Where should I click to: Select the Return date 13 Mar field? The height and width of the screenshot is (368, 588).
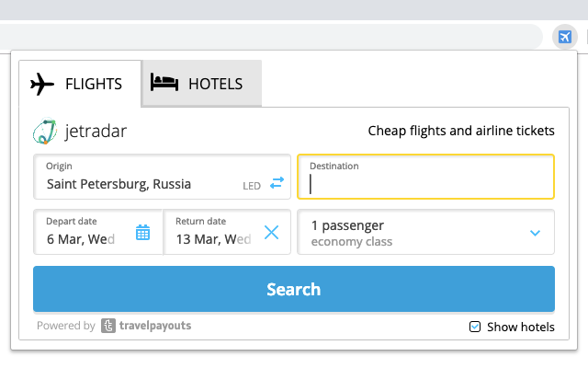pos(213,232)
